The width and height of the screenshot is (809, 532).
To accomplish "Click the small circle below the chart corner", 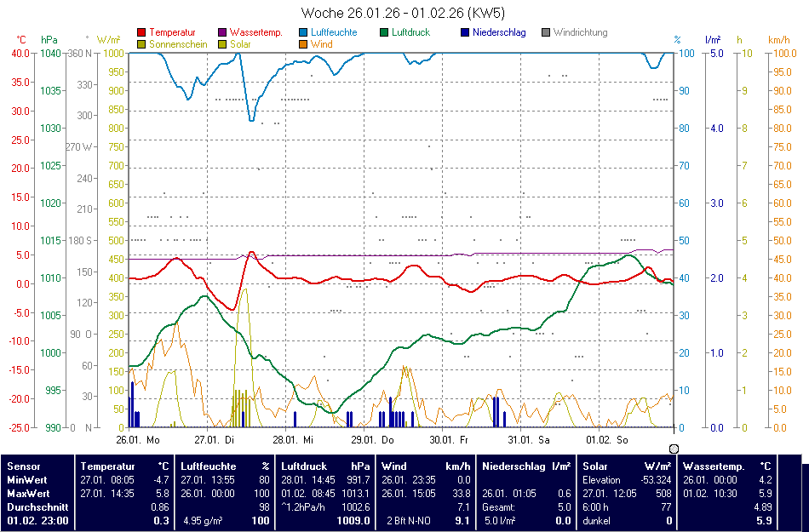I will click(674, 449).
